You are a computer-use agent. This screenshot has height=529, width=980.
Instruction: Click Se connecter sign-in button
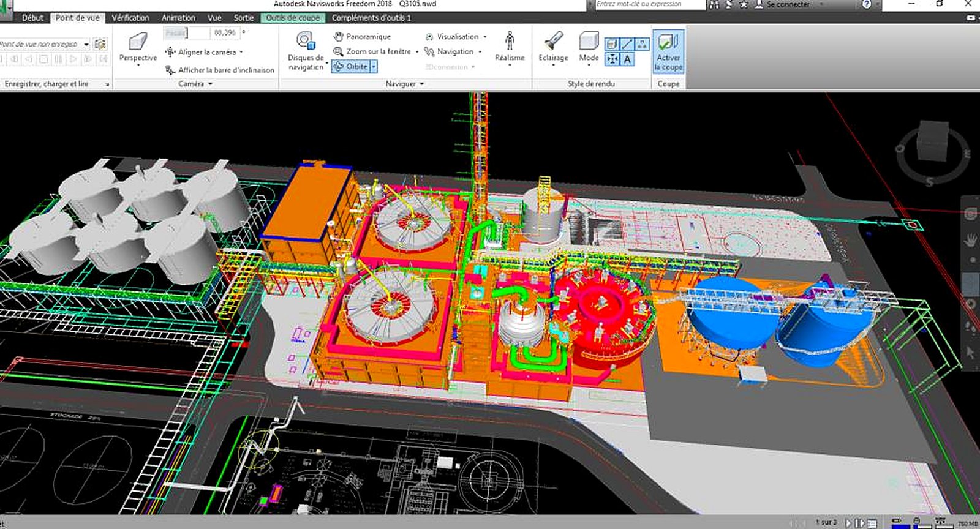783,4
